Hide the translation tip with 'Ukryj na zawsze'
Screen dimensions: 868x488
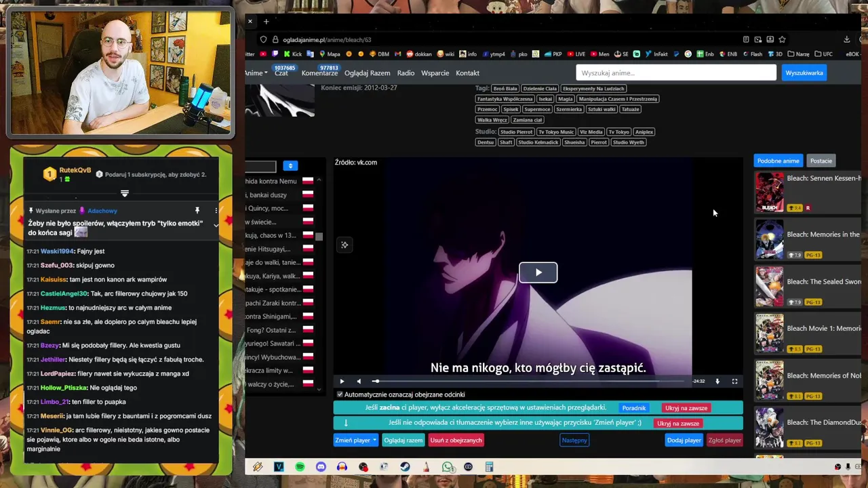click(677, 423)
